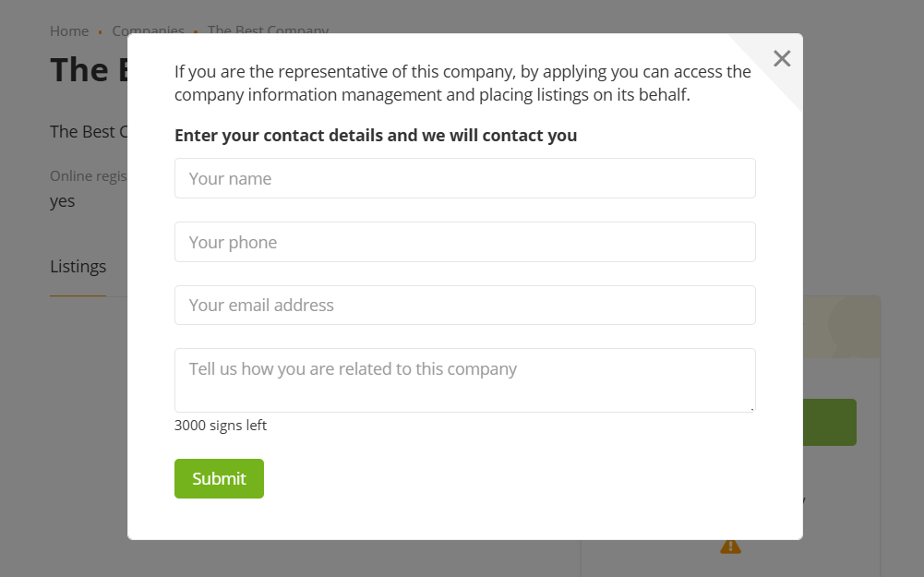
Task: Click the Your name field
Action: [x=464, y=178]
